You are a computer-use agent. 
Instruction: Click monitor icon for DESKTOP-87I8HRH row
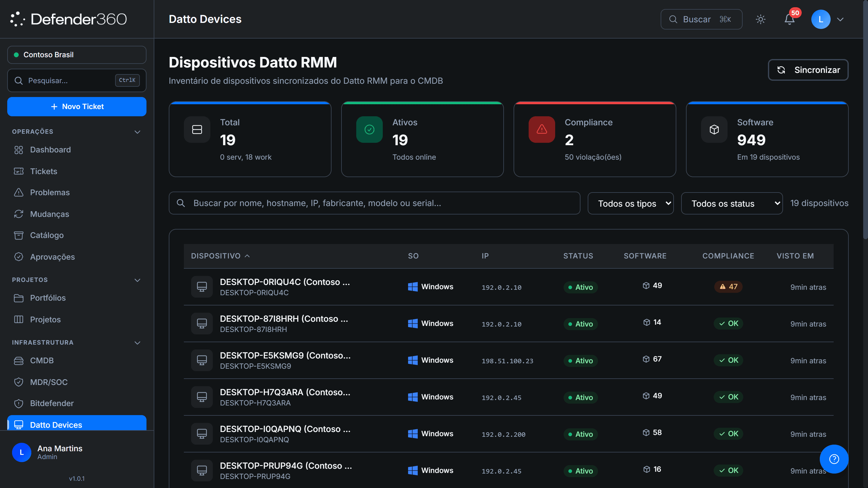[x=202, y=323]
